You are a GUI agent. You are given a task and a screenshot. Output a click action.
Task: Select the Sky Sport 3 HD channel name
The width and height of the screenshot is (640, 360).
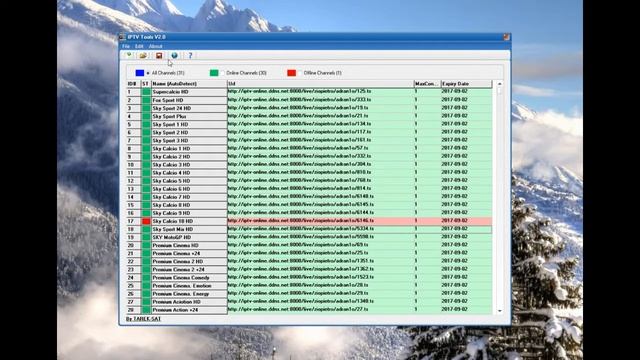(x=170, y=140)
